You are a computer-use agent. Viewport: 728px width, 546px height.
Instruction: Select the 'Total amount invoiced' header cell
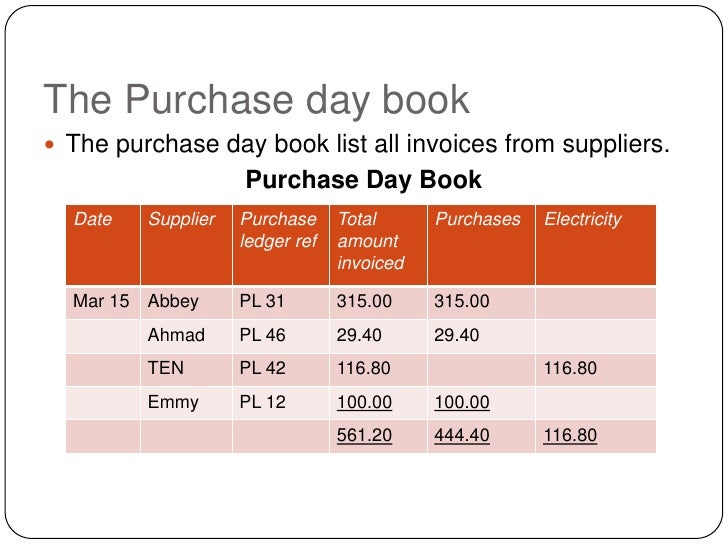click(x=378, y=245)
